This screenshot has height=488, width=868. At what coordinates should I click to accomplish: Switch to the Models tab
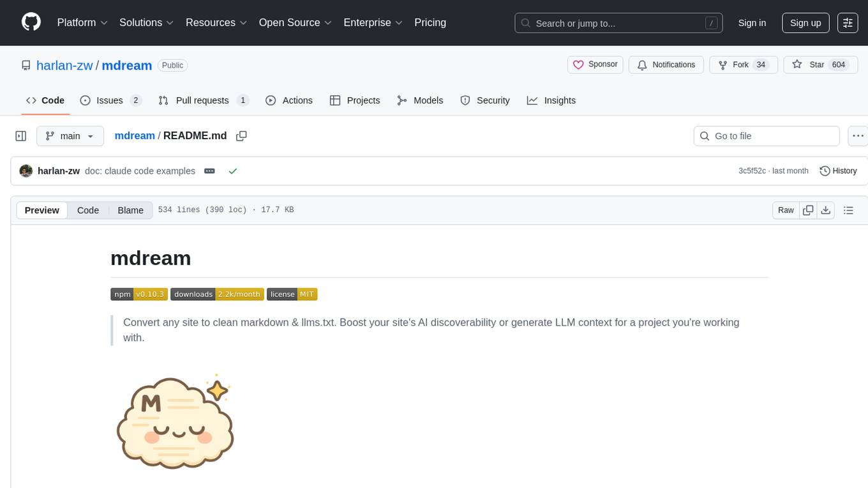420,100
